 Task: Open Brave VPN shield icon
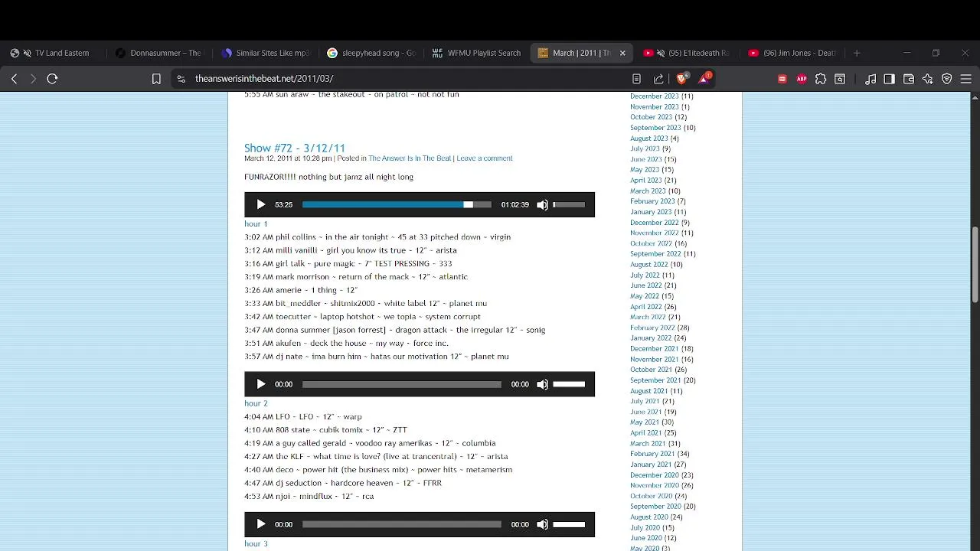947,79
